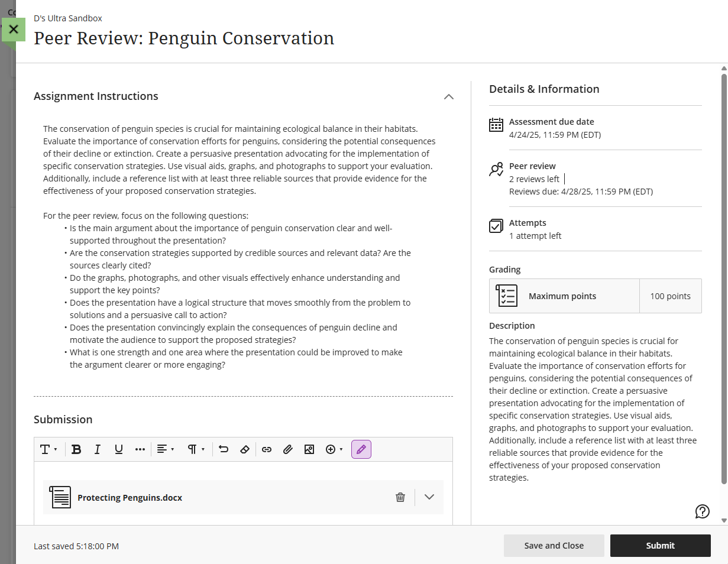Toggle underline formatting
The width and height of the screenshot is (728, 564).
[119, 449]
